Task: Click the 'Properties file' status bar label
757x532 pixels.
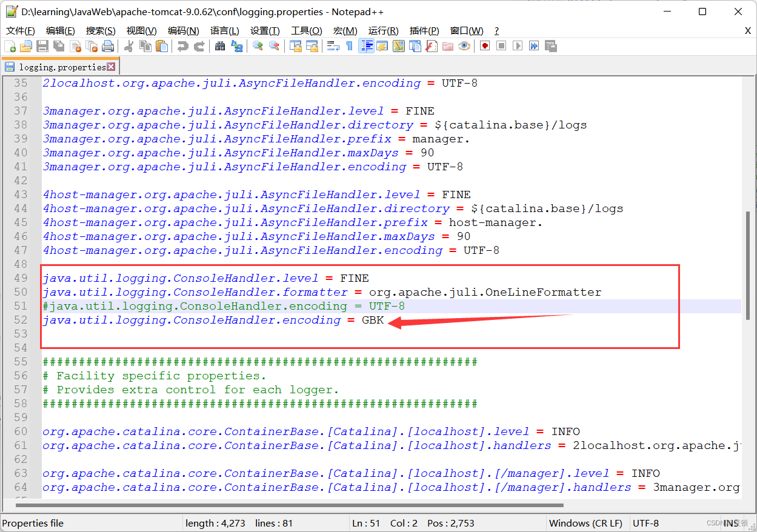Action: point(33,523)
